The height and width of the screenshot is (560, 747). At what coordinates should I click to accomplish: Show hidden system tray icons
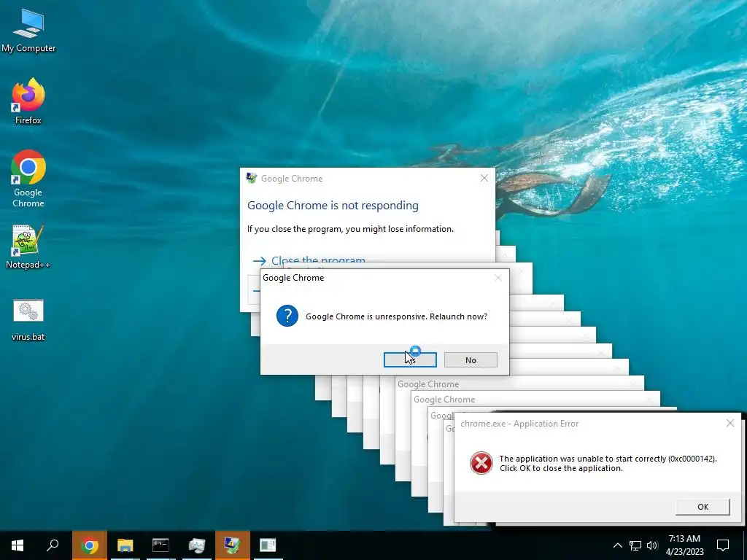pos(617,545)
